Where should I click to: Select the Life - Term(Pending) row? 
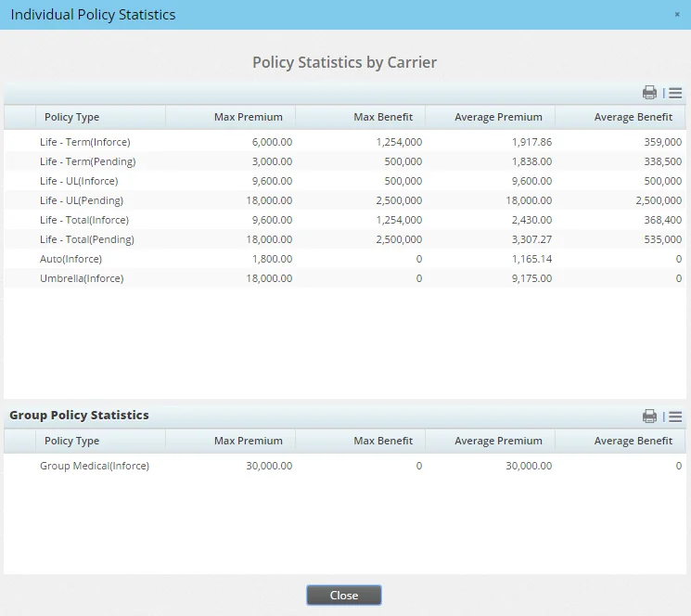point(345,161)
